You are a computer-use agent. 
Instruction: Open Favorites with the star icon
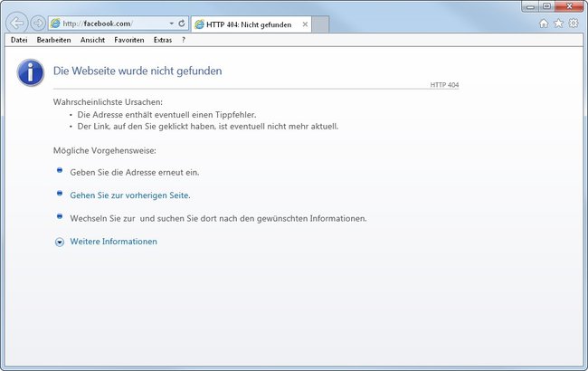(558, 24)
